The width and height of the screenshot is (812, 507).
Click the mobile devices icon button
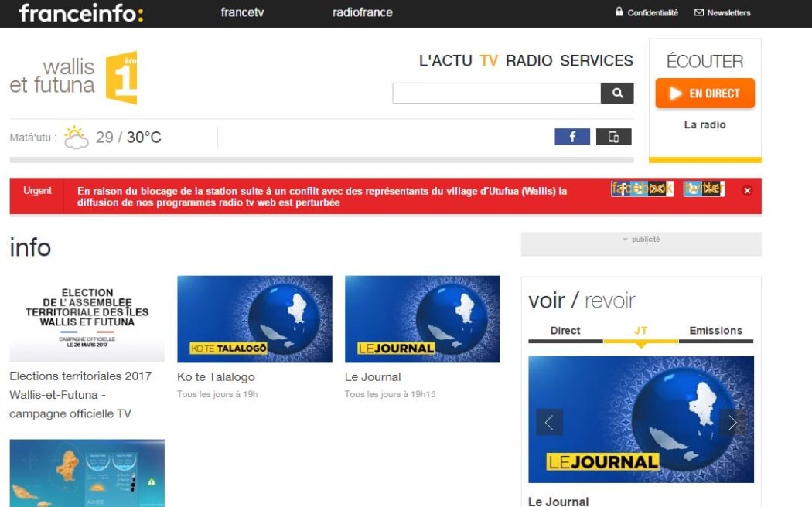[x=614, y=137]
